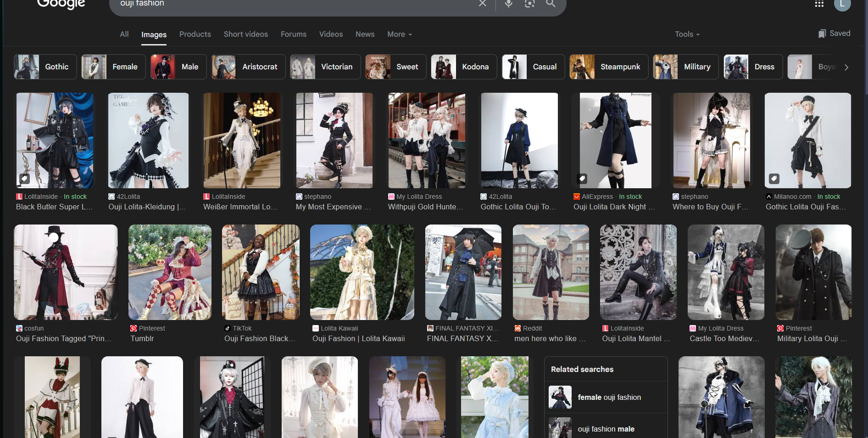The image size is (868, 438).
Task: Open Google apps grid icon
Action: pyautogui.click(x=819, y=4)
